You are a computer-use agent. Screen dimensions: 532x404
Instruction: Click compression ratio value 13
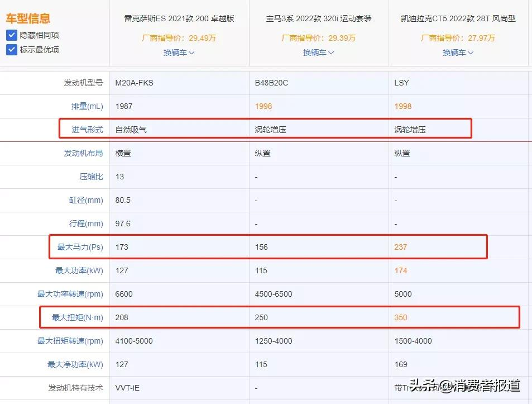119,177
